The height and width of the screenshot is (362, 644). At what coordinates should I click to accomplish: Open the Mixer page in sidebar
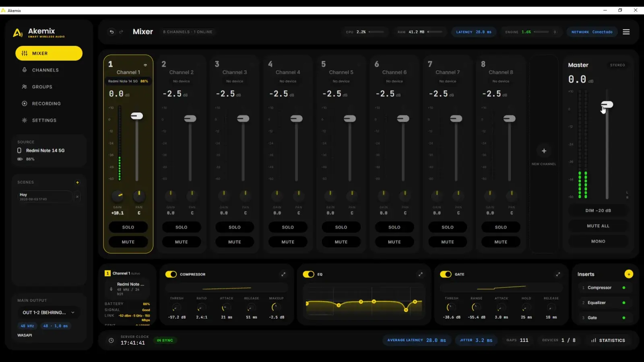click(49, 53)
